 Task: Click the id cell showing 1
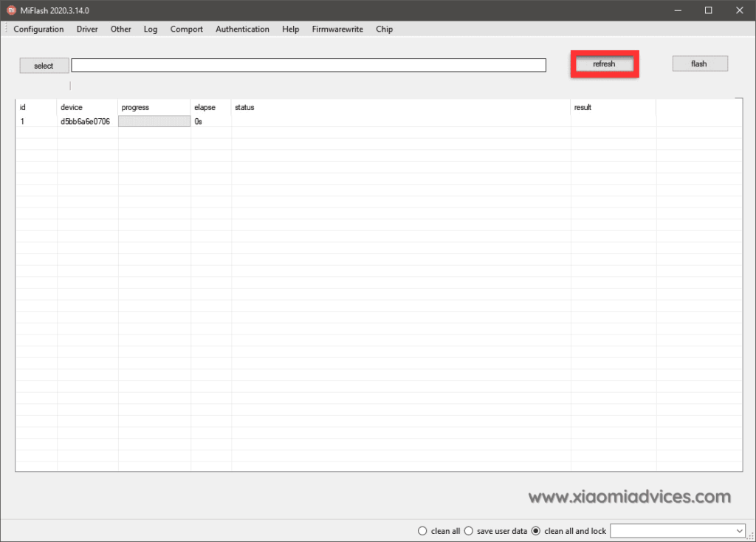click(22, 122)
